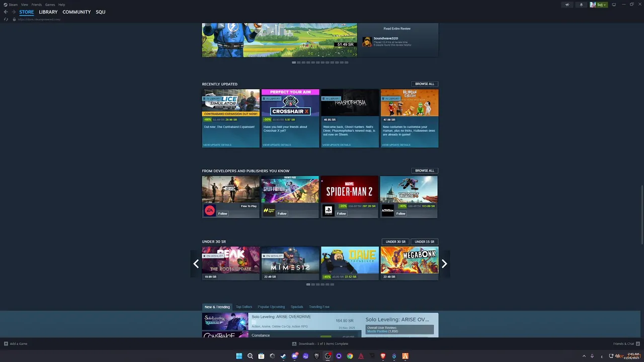The image size is (644, 362).
Task: Select the Specials tab
Action: coord(297,307)
